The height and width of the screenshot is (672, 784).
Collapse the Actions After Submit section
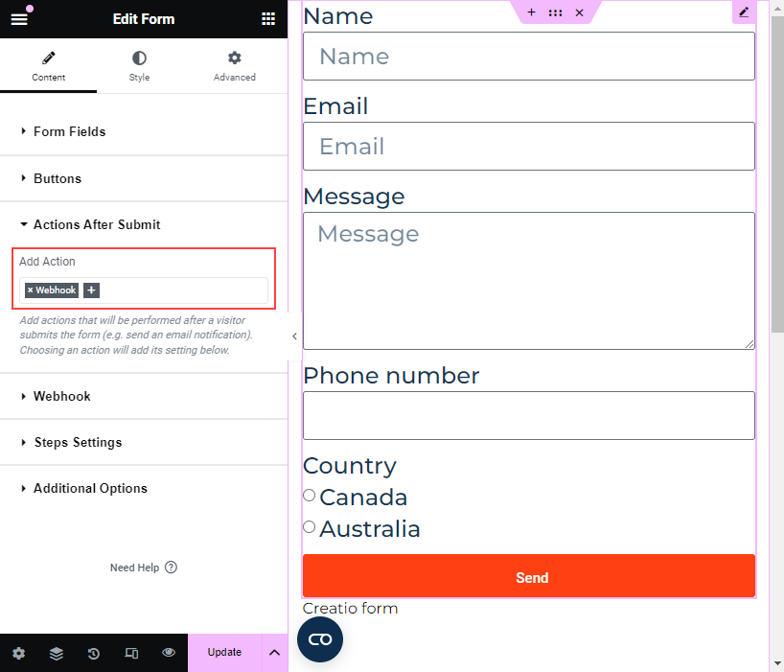[x=144, y=224]
